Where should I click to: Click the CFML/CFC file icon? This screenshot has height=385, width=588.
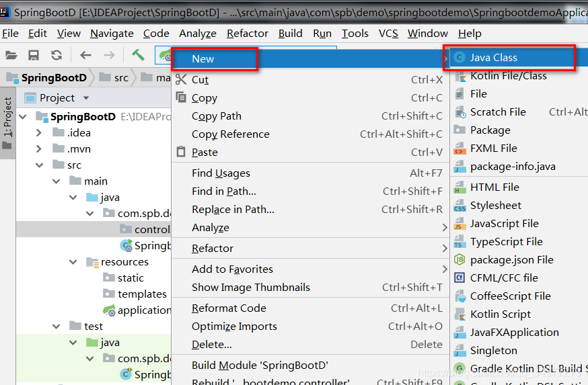pyautogui.click(x=460, y=277)
